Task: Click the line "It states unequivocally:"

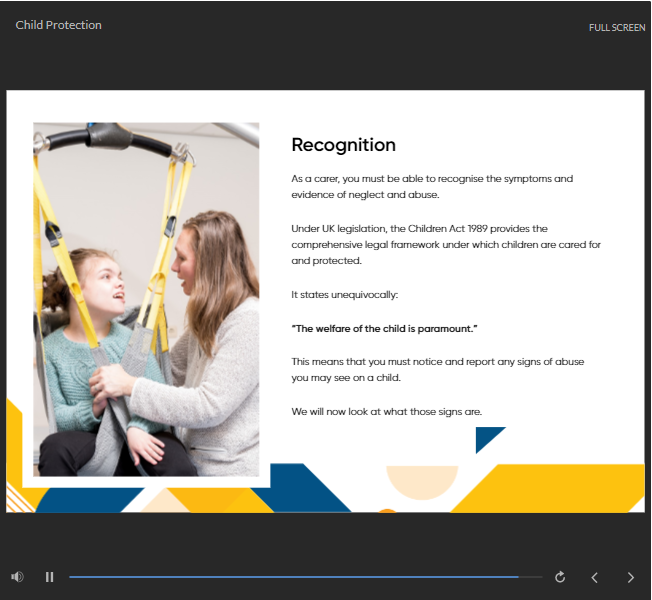Action: coord(345,295)
